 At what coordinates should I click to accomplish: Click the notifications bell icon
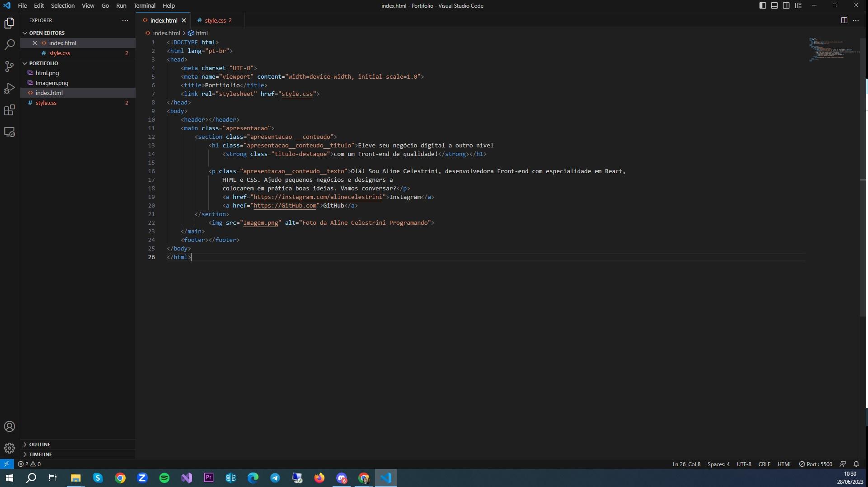[x=856, y=464]
